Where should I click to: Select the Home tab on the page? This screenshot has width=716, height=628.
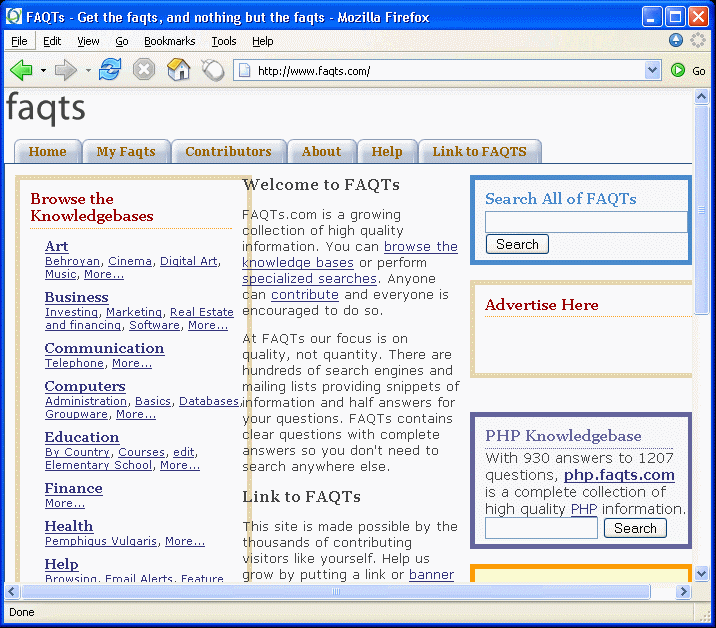click(47, 152)
